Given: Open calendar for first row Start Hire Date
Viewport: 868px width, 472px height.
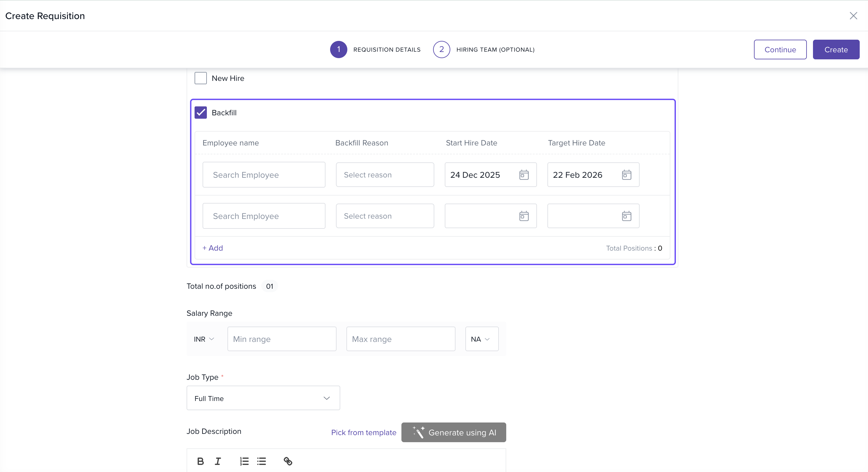Looking at the screenshot, I should 524,175.
